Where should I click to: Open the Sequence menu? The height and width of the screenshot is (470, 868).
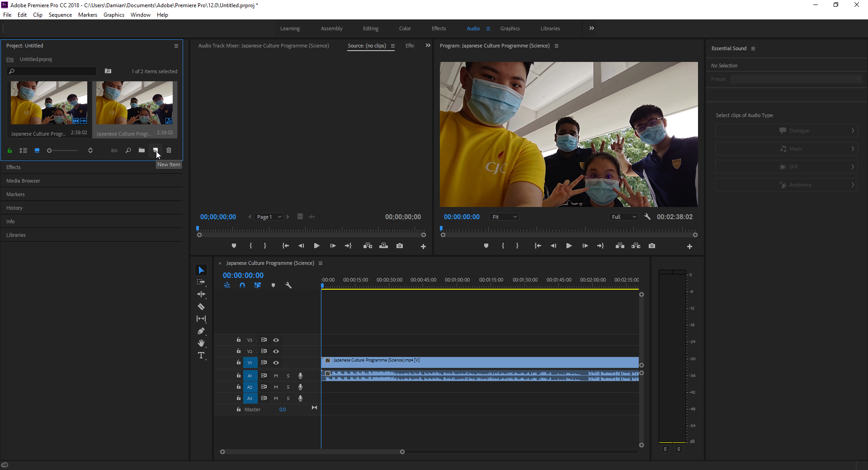(60, 15)
